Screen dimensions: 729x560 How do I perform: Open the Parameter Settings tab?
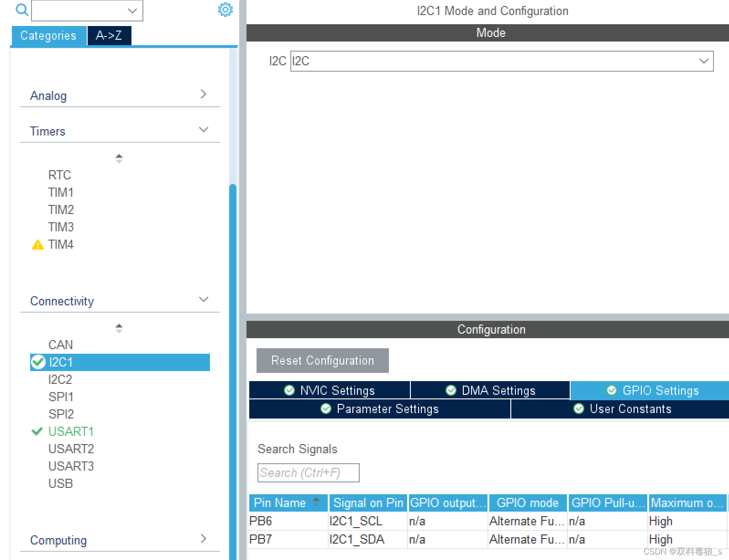click(380, 409)
